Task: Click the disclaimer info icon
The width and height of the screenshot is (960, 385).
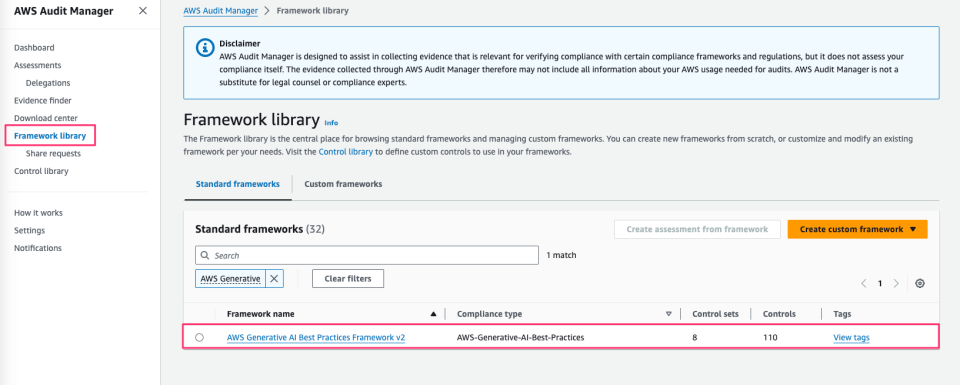Action: tap(204, 48)
